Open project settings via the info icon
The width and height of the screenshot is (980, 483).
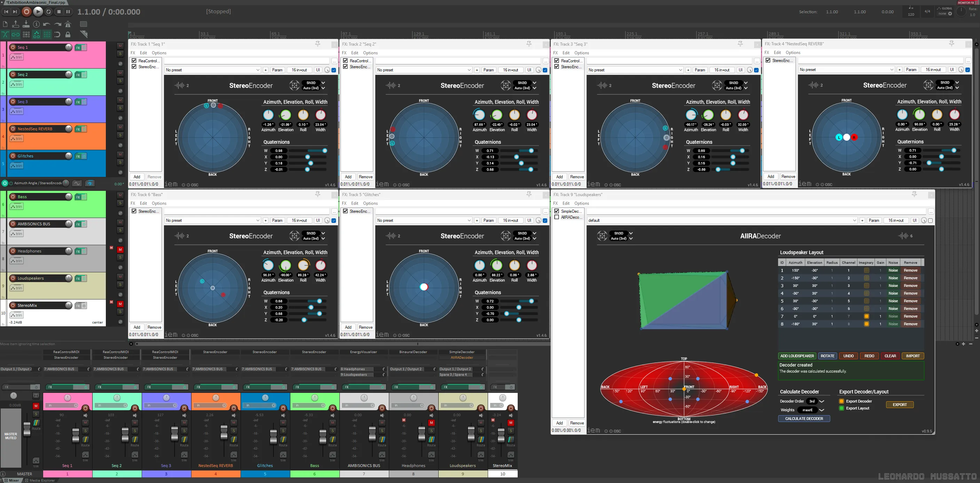[37, 24]
